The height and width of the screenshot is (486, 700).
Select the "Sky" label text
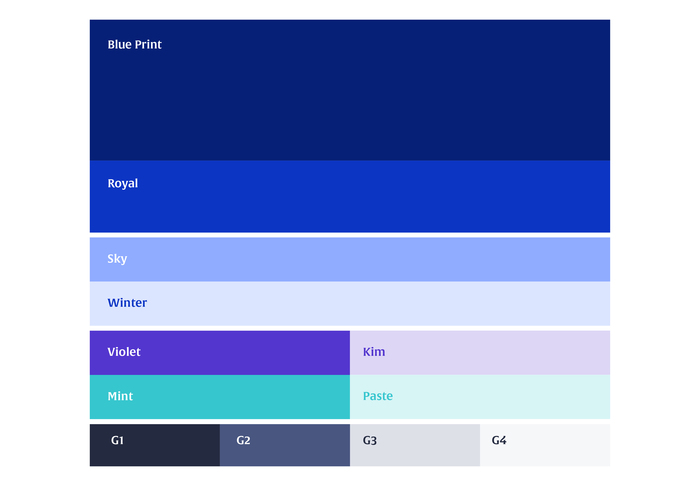click(117, 259)
